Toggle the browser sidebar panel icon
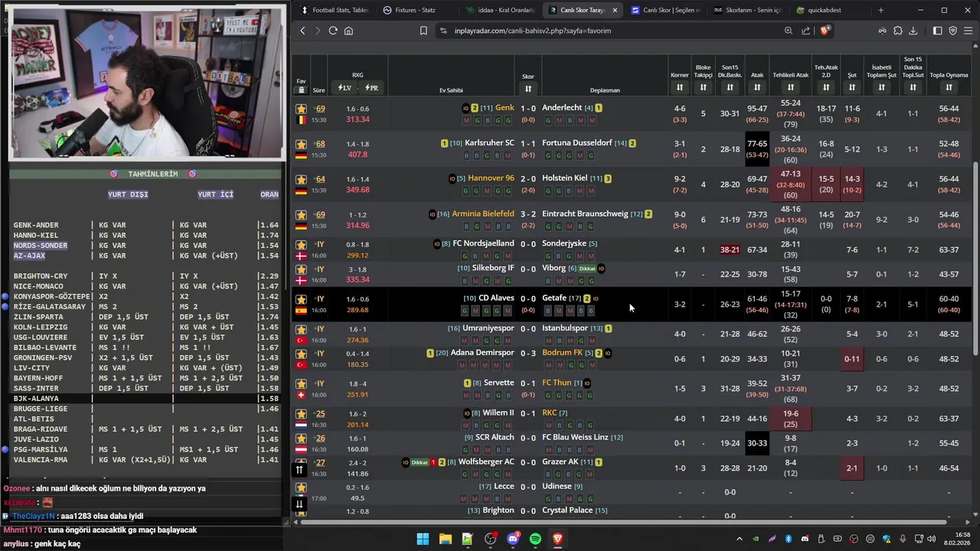Screen dimensions: 980x551 point(937,31)
